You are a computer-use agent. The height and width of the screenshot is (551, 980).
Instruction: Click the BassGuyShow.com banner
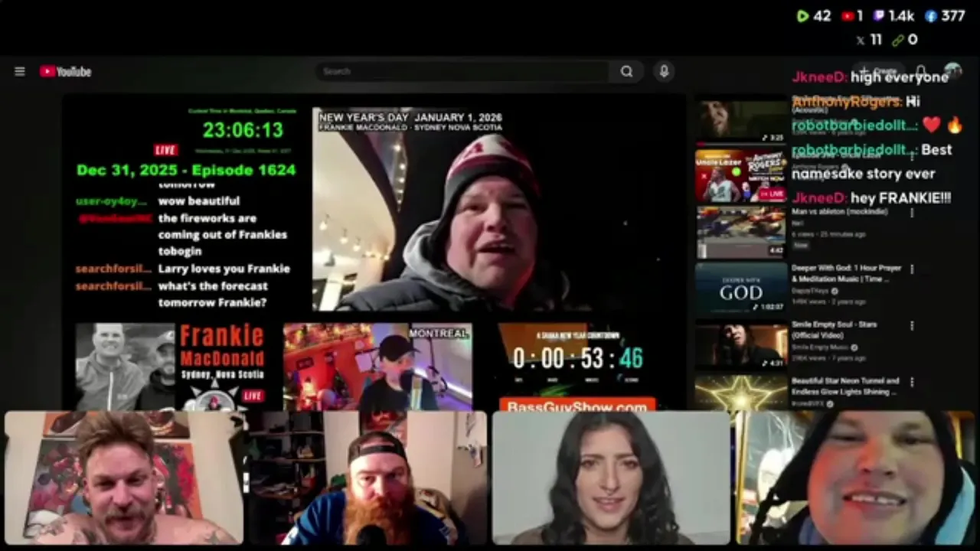(x=577, y=406)
